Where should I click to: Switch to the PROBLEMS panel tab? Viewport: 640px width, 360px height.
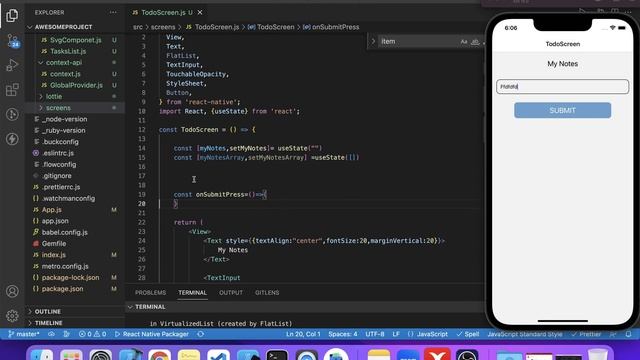(x=151, y=293)
